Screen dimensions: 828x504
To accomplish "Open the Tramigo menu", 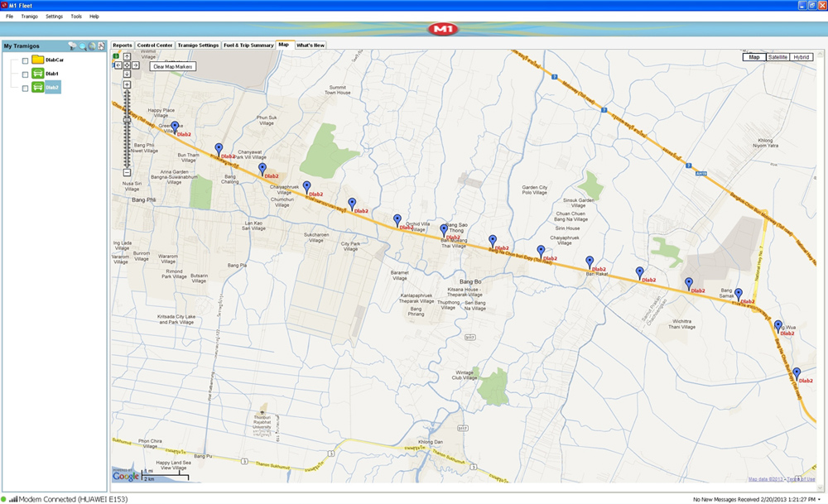I will pyautogui.click(x=30, y=17).
